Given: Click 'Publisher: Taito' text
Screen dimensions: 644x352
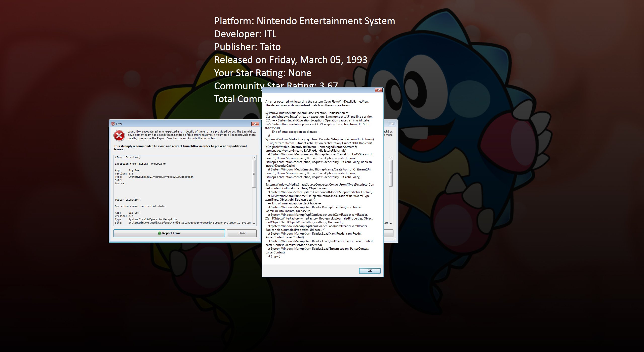Looking at the screenshot, I should point(247,47).
